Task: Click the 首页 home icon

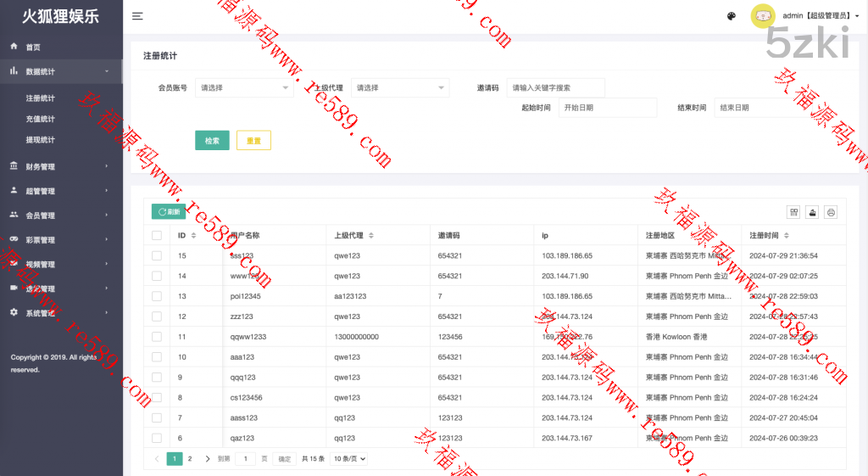Action: coord(14,47)
